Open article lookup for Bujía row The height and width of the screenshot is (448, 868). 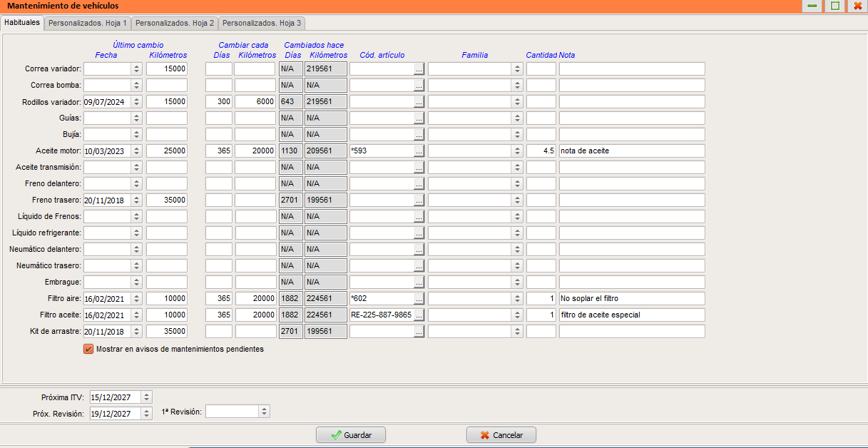pos(419,135)
